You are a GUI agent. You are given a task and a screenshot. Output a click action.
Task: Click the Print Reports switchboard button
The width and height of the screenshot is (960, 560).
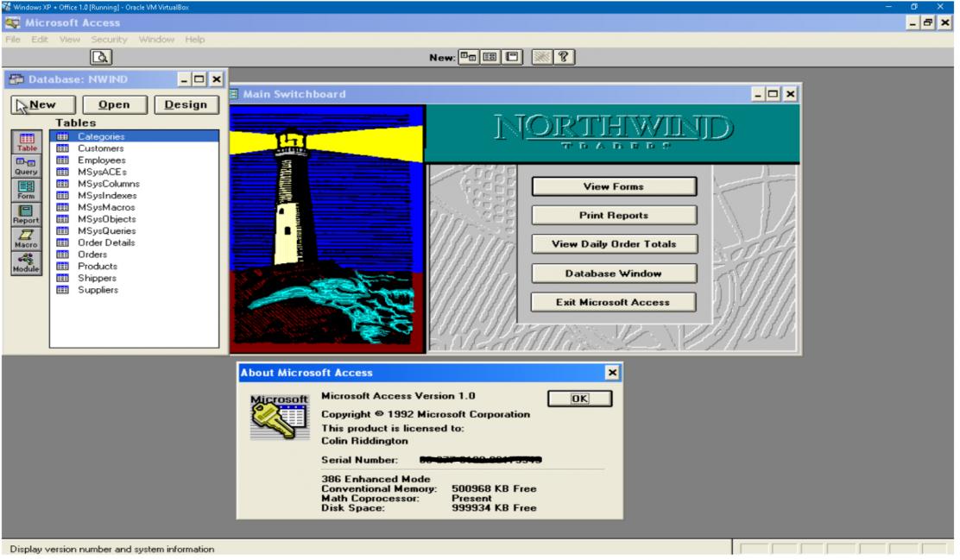614,216
